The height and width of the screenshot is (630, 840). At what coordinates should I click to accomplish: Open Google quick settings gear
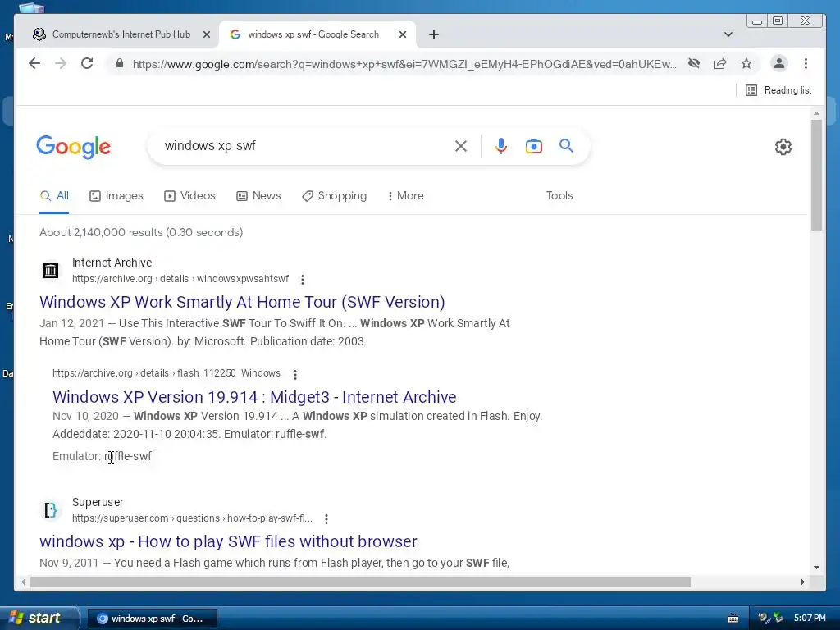pyautogui.click(x=783, y=147)
